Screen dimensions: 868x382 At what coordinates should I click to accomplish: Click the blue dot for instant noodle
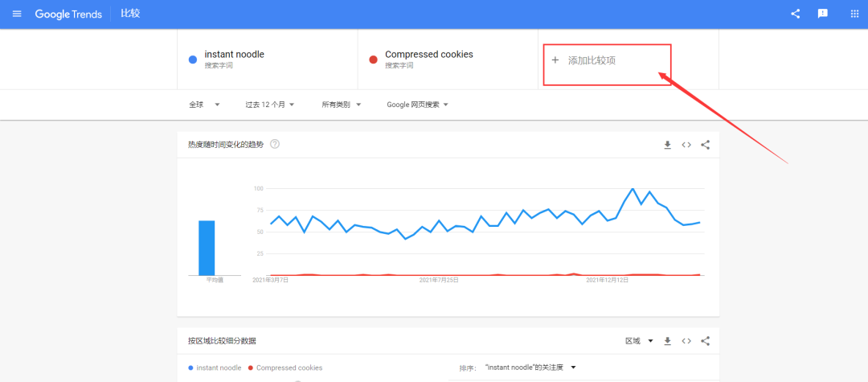(x=193, y=60)
